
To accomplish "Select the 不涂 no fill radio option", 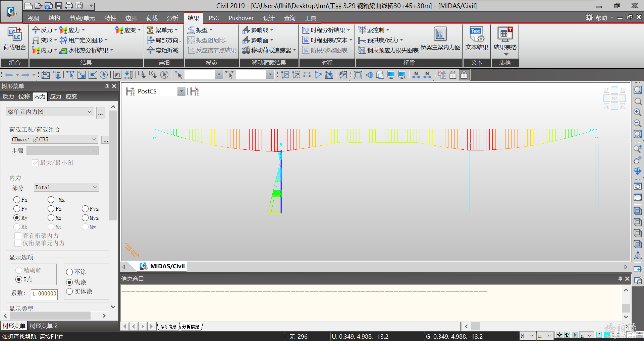I will coord(69,272).
